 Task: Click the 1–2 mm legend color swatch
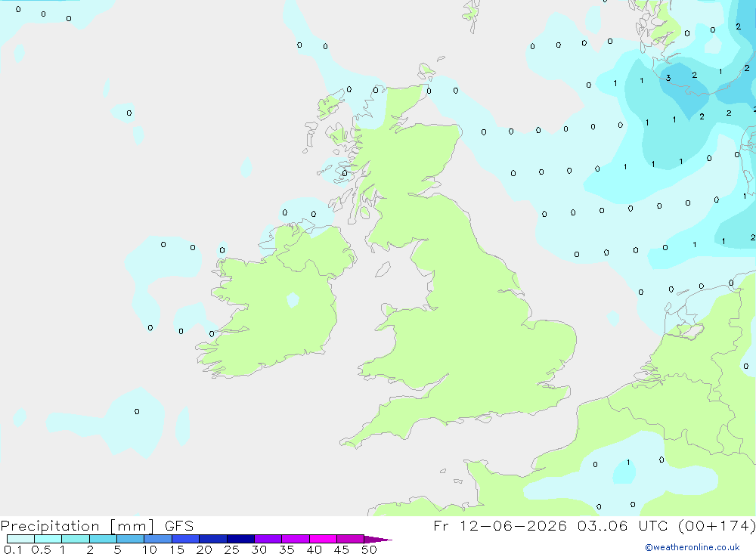click(76, 539)
